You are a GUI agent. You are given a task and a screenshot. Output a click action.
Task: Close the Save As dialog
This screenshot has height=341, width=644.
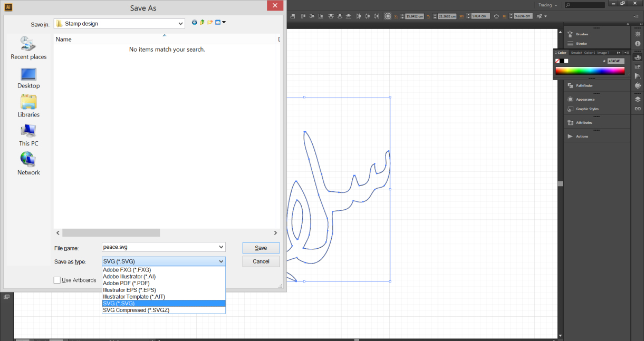[x=274, y=6]
